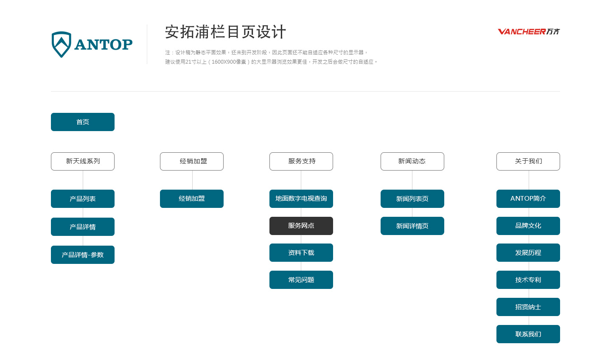Click the VANCHEER 万齐 logo
Image resolution: width=611 pixels, height=364 pixels.
coord(529,31)
